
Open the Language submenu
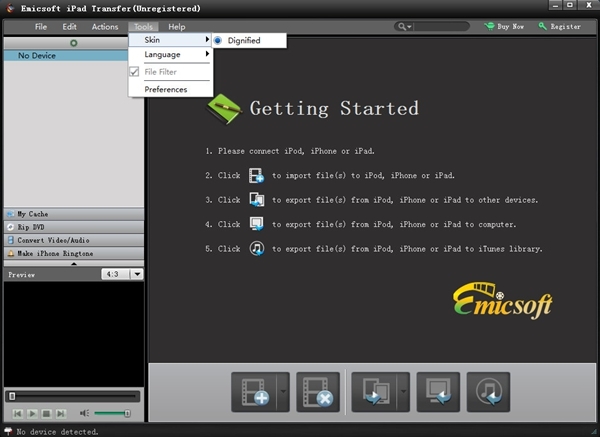coord(170,54)
